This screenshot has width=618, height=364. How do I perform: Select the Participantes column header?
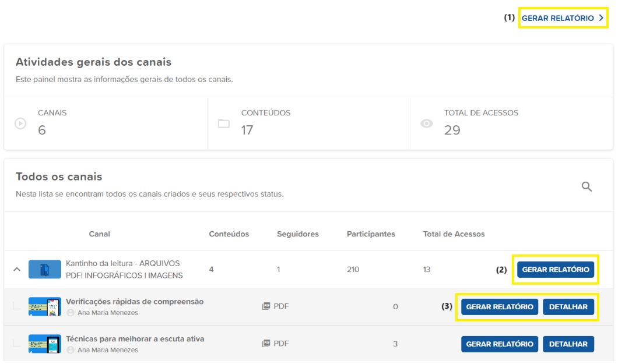click(x=371, y=234)
